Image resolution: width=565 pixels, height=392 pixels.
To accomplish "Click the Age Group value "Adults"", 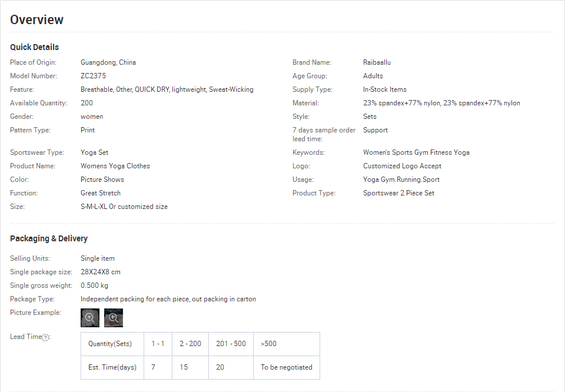I will [x=373, y=76].
